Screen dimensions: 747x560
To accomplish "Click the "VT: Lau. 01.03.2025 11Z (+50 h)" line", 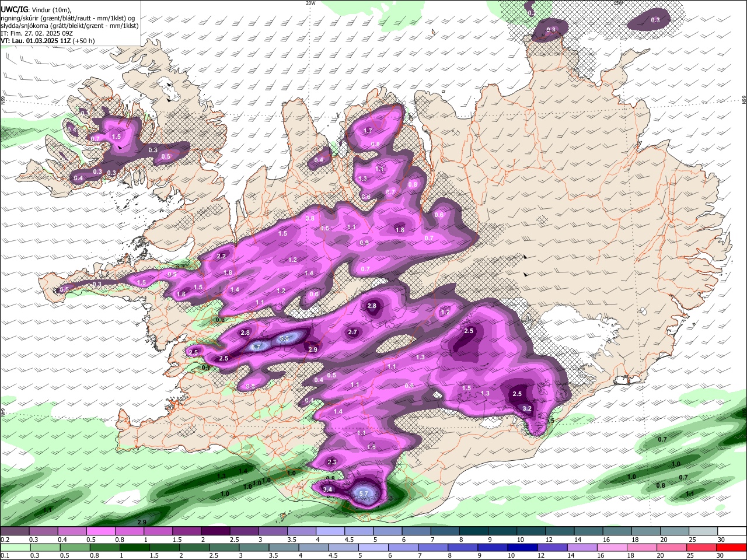I will pyautogui.click(x=47, y=41).
